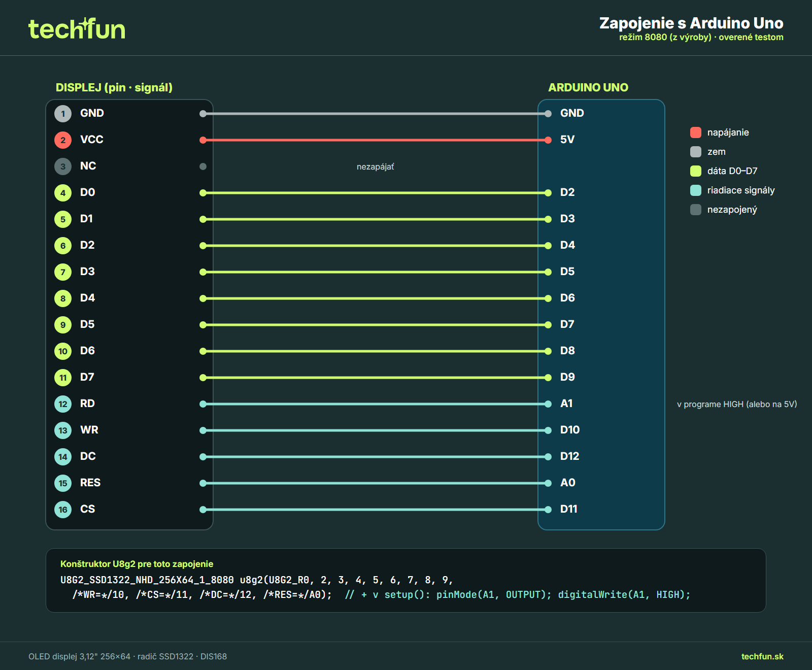
Task: Click pin 13 circle next to WR
Action: point(63,430)
